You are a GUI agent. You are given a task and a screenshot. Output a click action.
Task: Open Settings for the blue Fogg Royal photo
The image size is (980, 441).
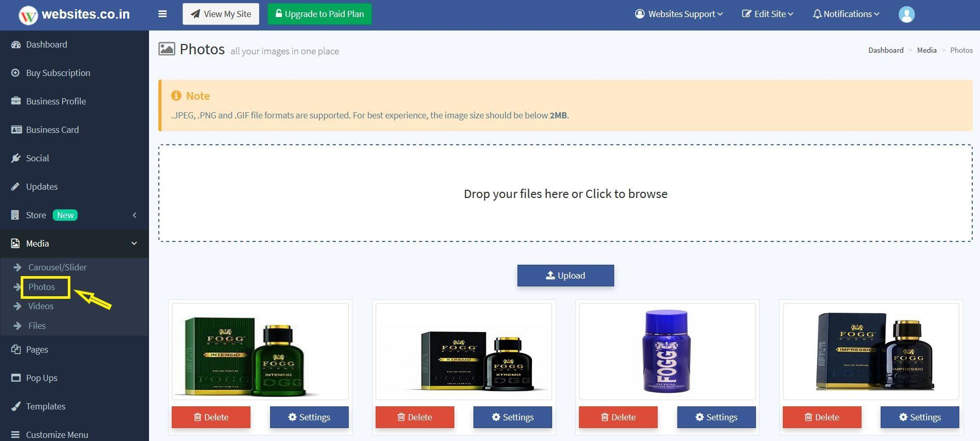tap(716, 417)
